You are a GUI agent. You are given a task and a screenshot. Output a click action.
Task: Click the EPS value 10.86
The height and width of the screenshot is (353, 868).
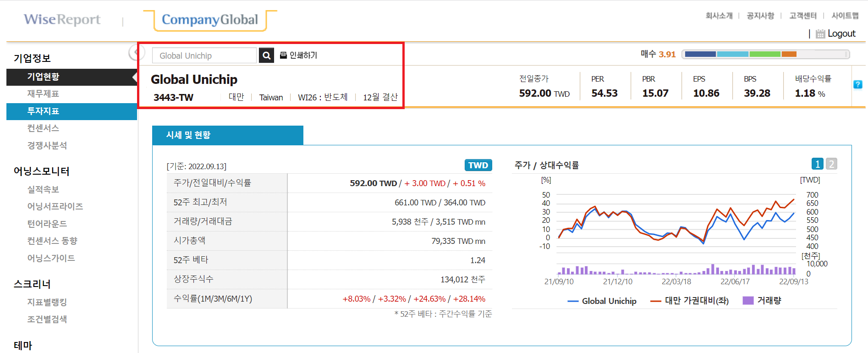pyautogui.click(x=706, y=93)
